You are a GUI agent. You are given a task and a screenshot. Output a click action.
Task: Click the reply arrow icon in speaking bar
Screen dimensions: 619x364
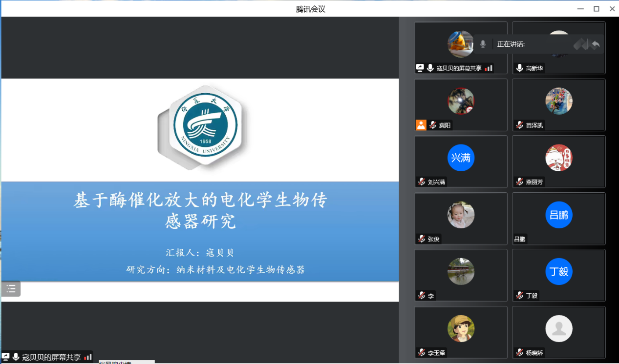[595, 44]
